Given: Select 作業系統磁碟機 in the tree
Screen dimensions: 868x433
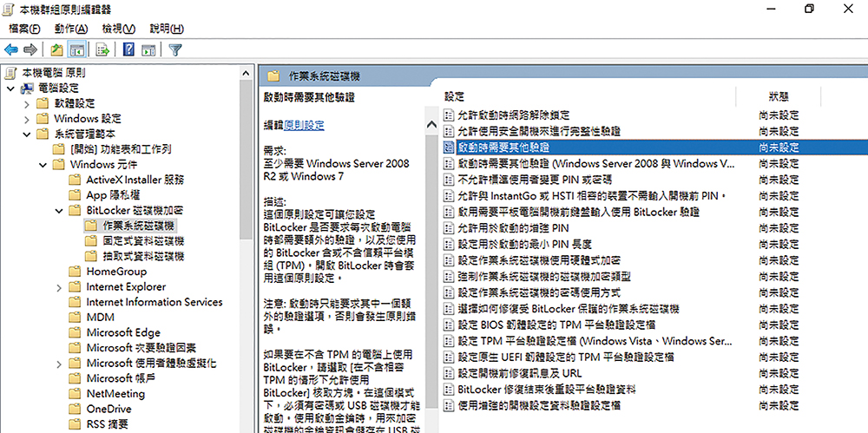Looking at the screenshot, I should point(138,226).
